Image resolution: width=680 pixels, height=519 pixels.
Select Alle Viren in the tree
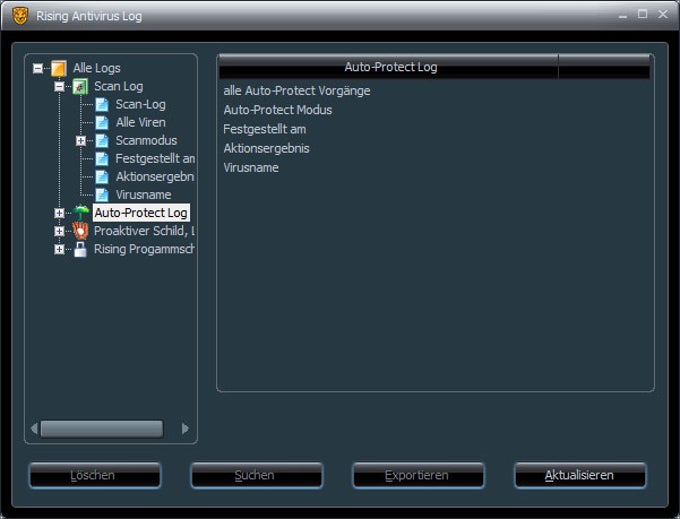tap(141, 123)
